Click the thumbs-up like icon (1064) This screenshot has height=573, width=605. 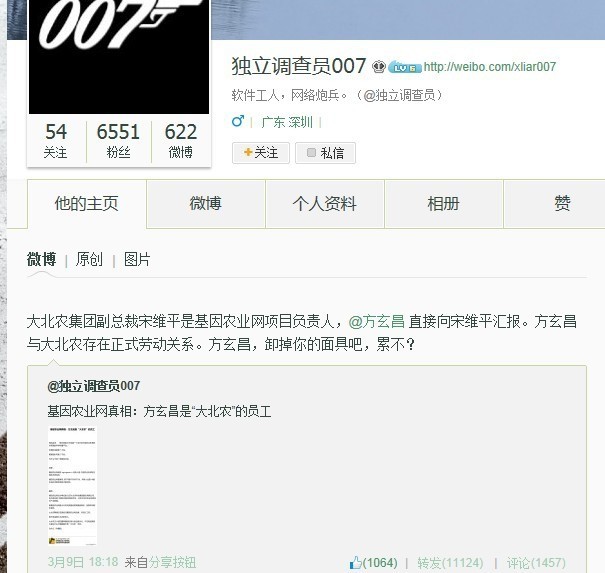click(355, 563)
